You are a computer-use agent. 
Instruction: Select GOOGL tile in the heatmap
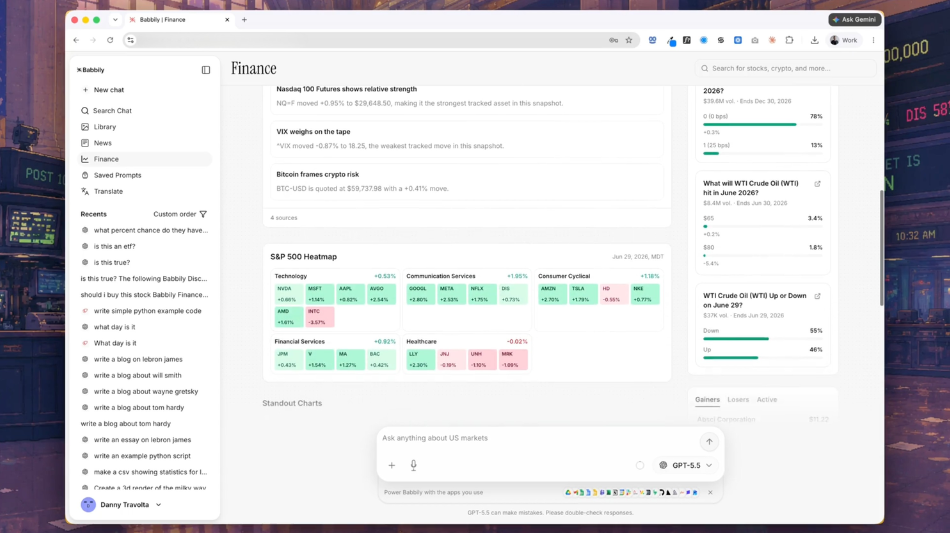(x=420, y=294)
